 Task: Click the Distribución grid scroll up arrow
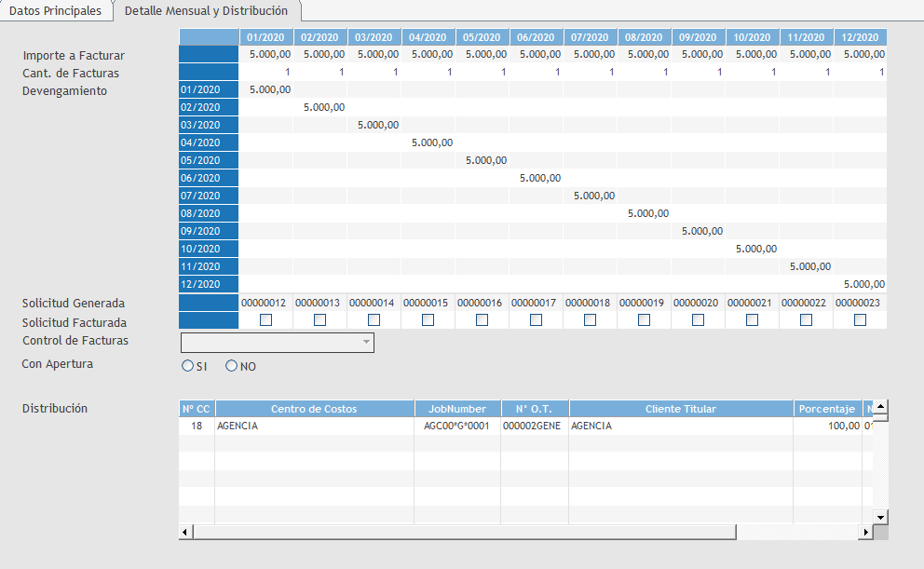(x=880, y=407)
